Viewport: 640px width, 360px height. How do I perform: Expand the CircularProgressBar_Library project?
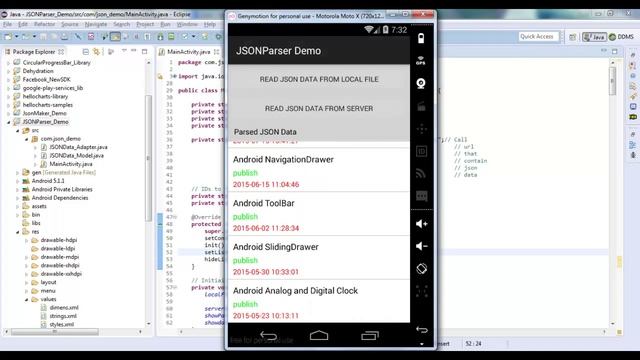[x=8, y=63]
